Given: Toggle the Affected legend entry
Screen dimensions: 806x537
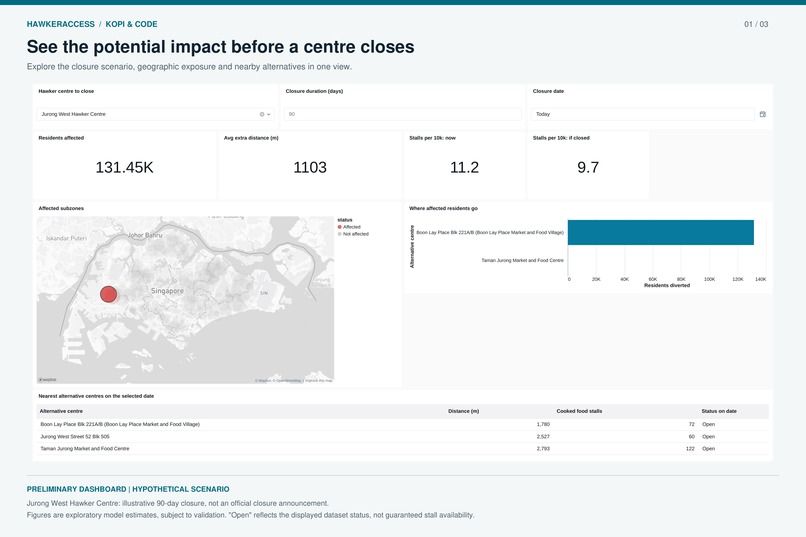Looking at the screenshot, I should click(x=349, y=227).
